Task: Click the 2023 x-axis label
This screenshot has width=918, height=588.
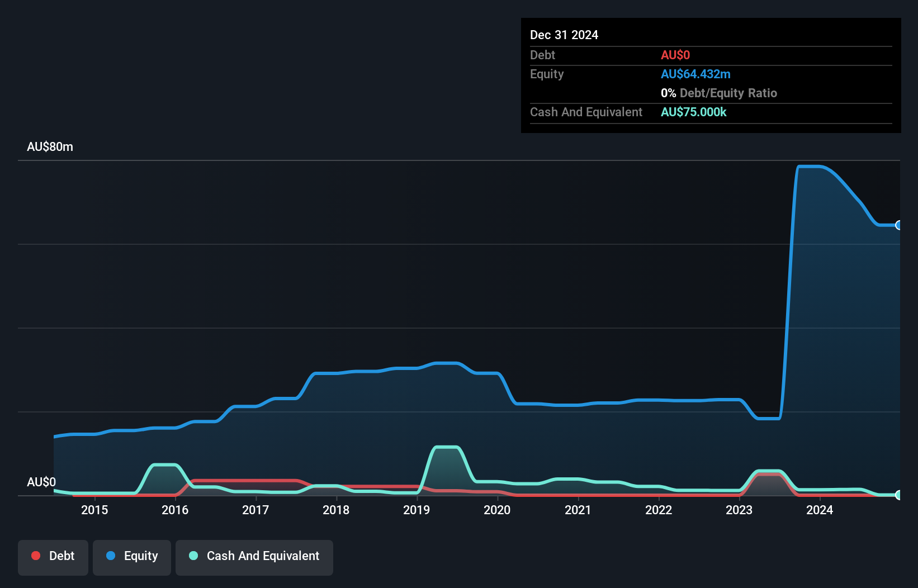Action: point(739,510)
